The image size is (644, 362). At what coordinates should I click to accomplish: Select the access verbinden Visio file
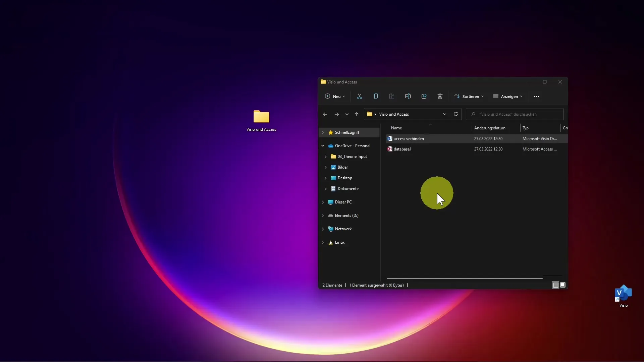coord(409,139)
